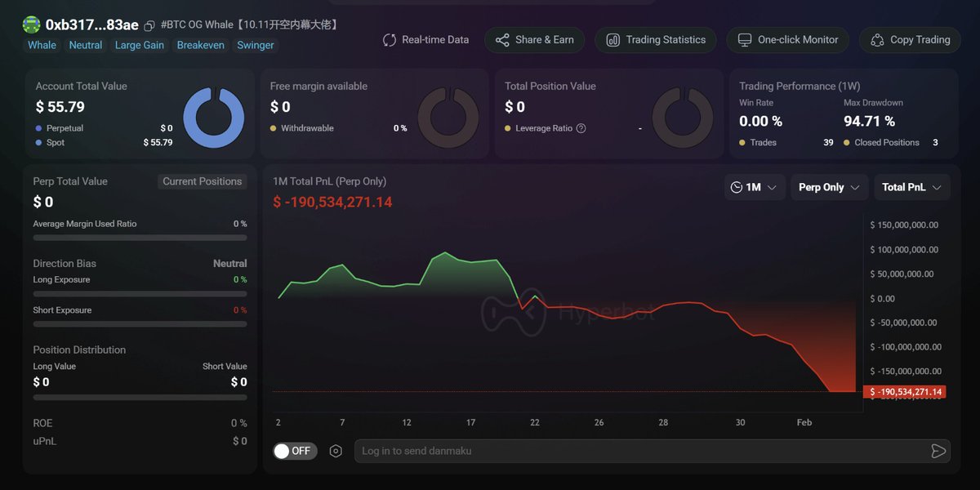Copy the wallet address with copy icon
The height and width of the screenshot is (490, 980).
[x=149, y=25]
